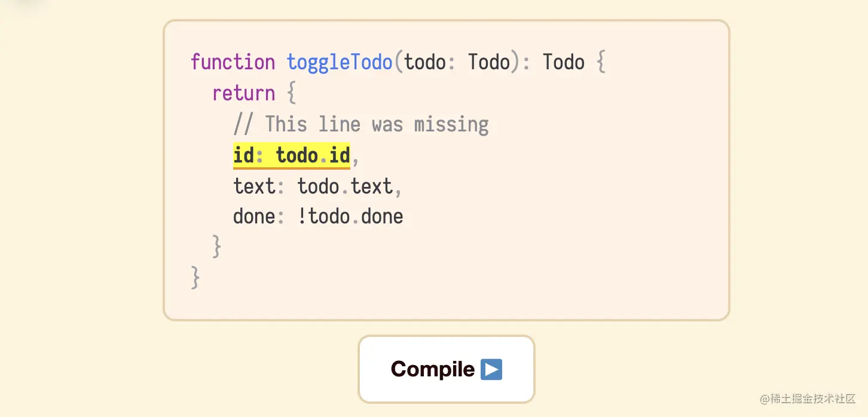The height and width of the screenshot is (417, 868).
Task: Click the blue play icon beside Compile
Action: (x=491, y=369)
